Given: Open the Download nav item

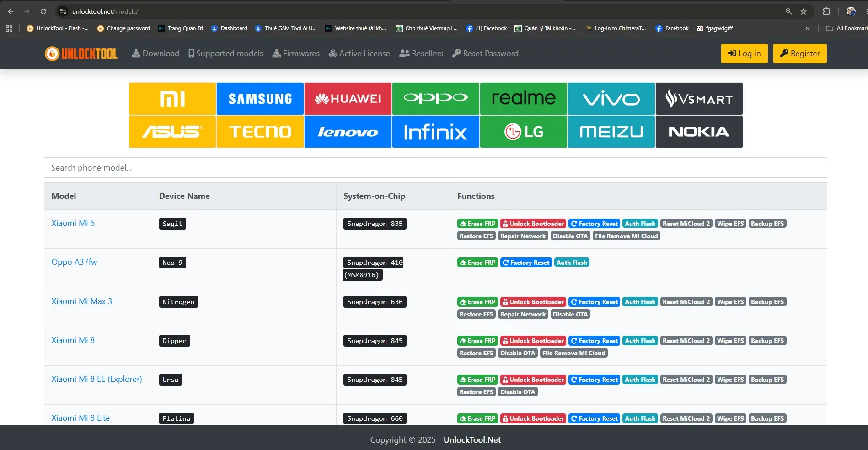Looking at the screenshot, I should 156,54.
